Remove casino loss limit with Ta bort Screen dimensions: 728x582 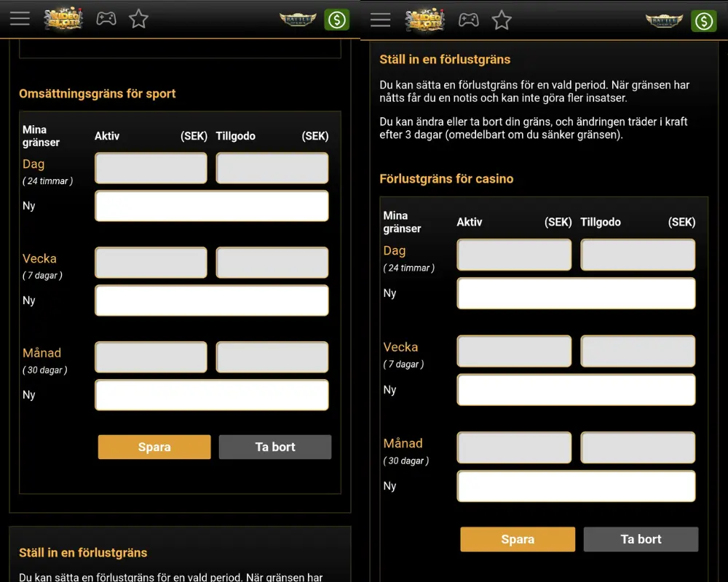641,539
